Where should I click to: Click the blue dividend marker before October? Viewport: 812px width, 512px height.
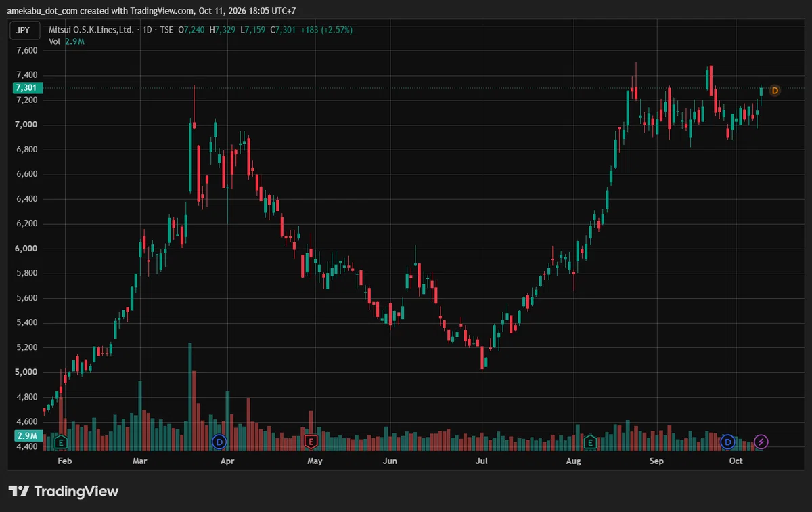click(727, 442)
